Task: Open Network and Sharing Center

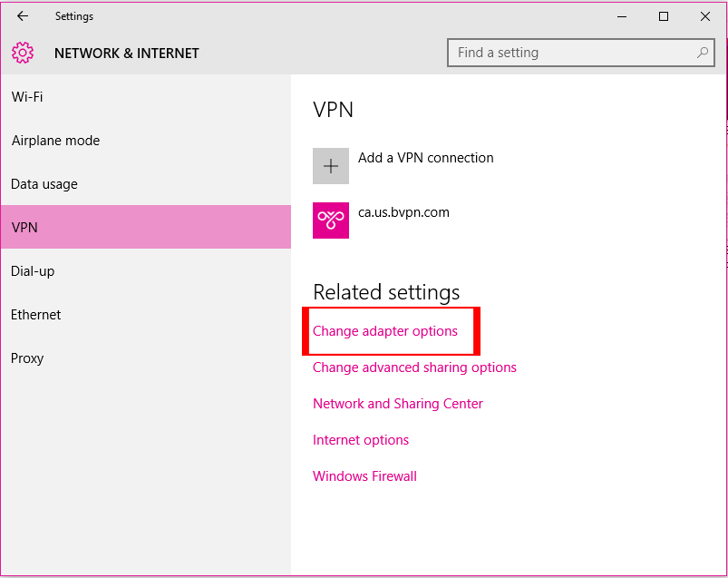Action: (x=398, y=404)
